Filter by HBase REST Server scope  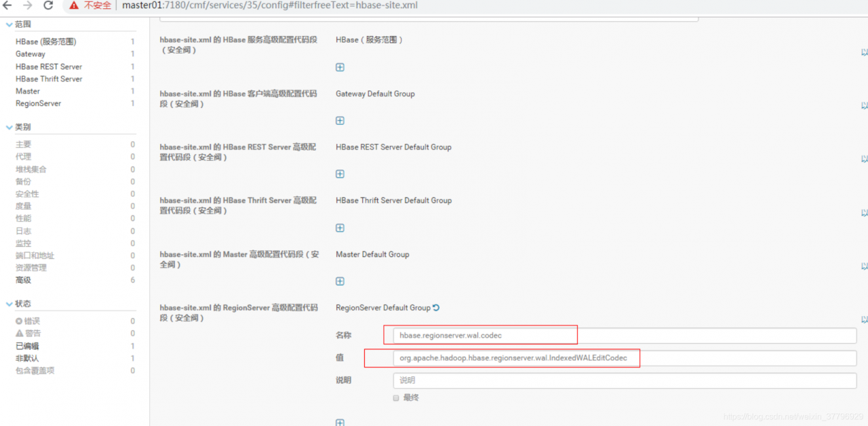coord(49,67)
